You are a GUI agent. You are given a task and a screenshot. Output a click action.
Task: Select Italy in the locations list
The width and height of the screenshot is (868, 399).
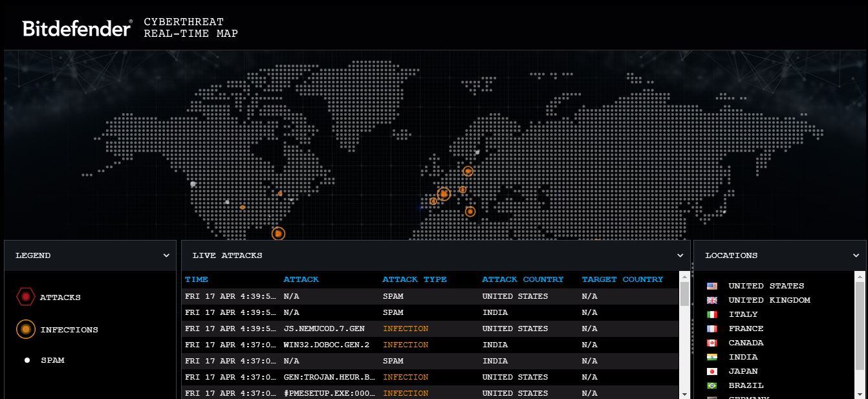coord(743,314)
